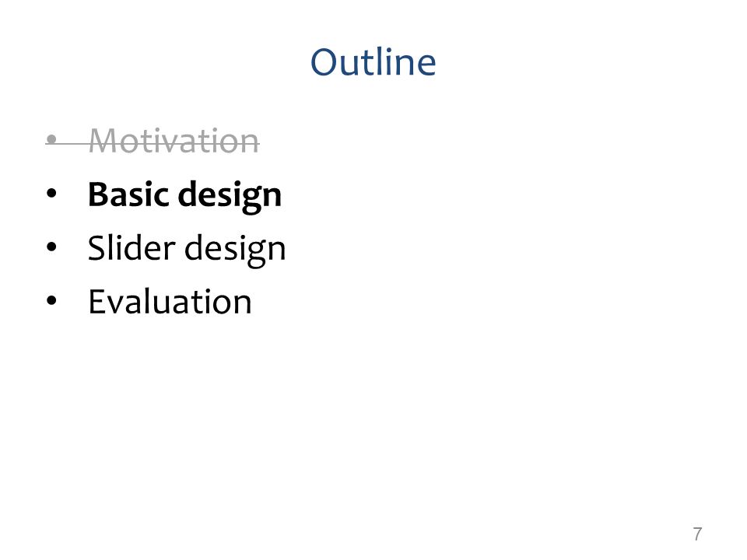Viewport: 747px width, 560px height.
Task: Click the capital "M" in Motivation
Action: pyautogui.click(x=103, y=141)
